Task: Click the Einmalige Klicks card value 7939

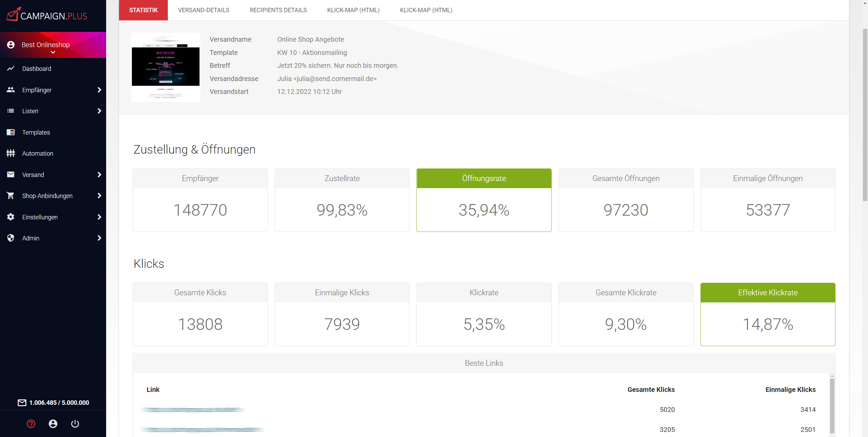Action: [x=342, y=324]
